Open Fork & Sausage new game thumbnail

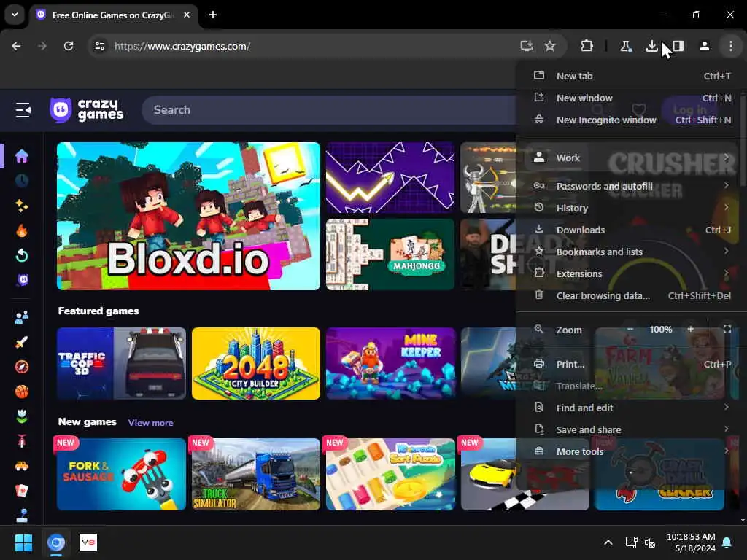click(x=122, y=474)
